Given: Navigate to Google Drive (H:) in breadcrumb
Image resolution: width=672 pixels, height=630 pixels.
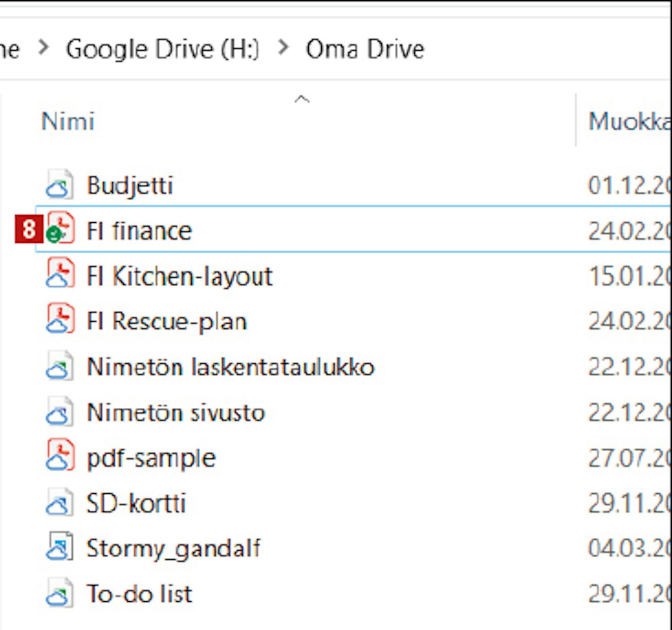Looking at the screenshot, I should coord(163,49).
